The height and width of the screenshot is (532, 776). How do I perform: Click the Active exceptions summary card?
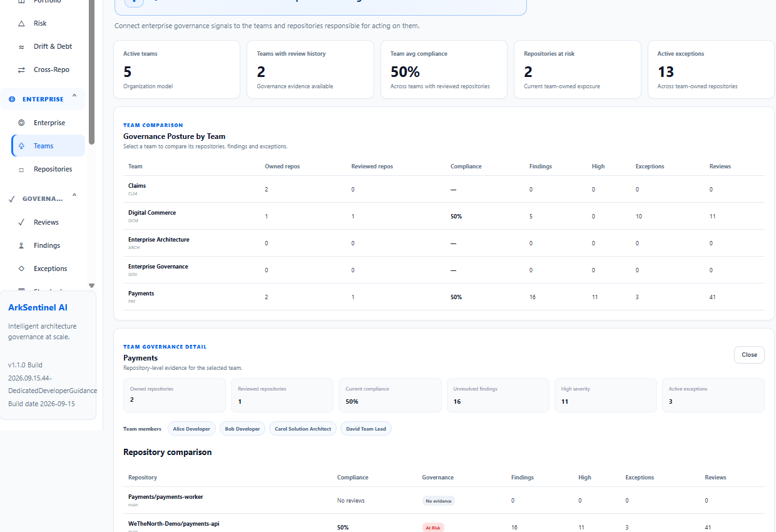point(711,69)
